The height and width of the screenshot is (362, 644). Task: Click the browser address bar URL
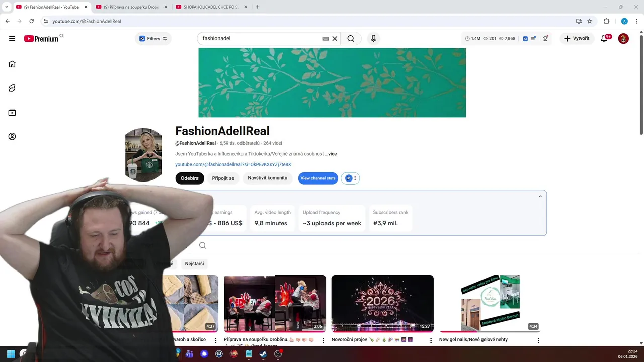tap(87, 21)
